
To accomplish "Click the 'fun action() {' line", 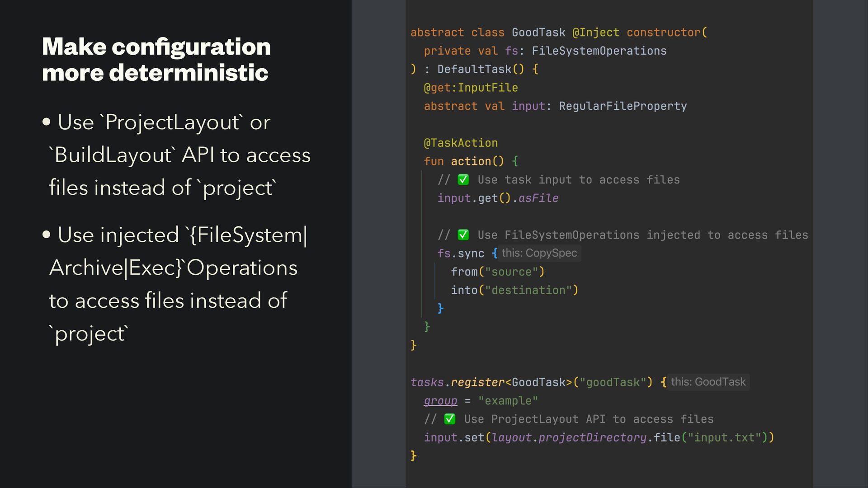I will (x=471, y=161).
